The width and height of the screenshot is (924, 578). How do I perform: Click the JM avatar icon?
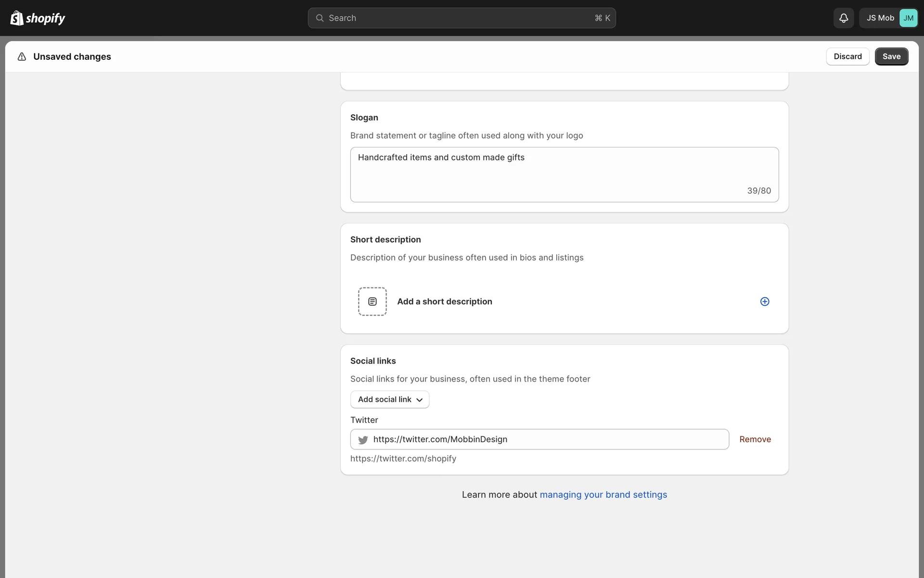tap(908, 18)
